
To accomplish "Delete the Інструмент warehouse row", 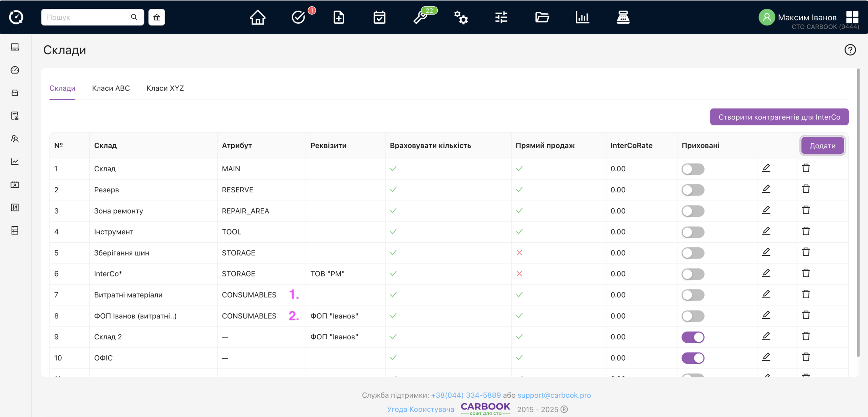I will pyautogui.click(x=806, y=231).
